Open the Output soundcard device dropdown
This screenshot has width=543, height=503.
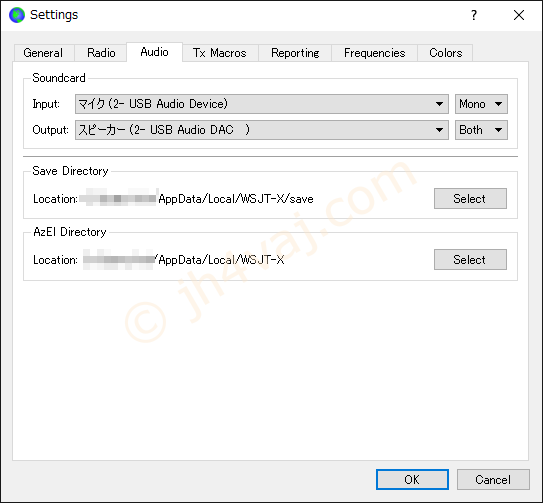(x=262, y=130)
